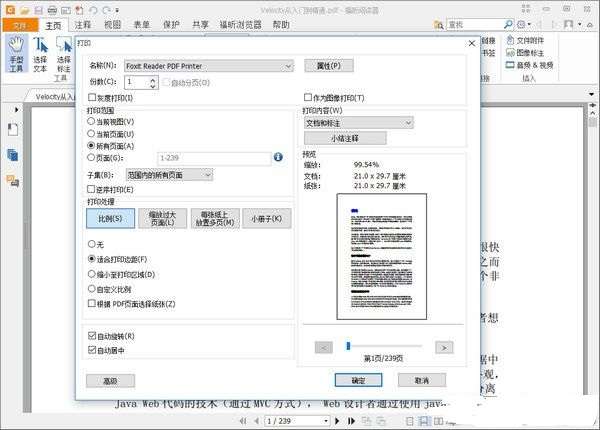The image size is (600, 430).
Task: Open the printer name dropdown
Action: (209, 66)
